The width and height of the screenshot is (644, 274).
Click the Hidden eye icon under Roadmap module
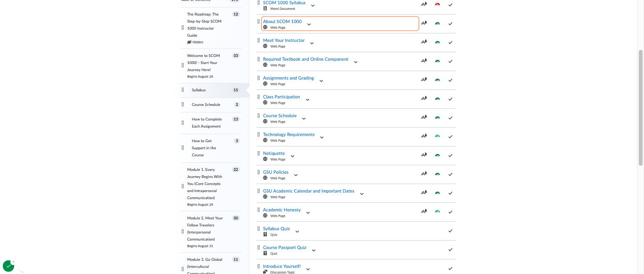coord(189,42)
